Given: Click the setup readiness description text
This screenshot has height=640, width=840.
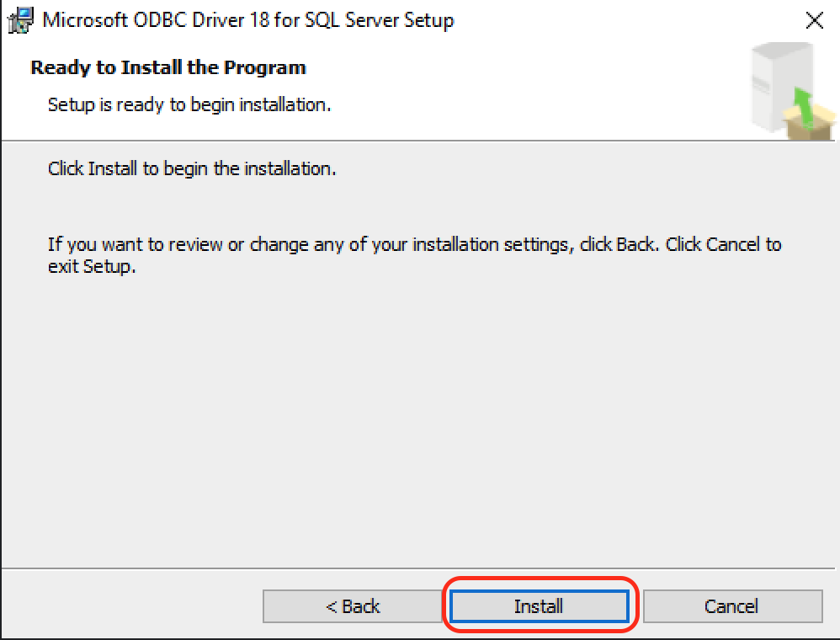Looking at the screenshot, I should click(189, 104).
